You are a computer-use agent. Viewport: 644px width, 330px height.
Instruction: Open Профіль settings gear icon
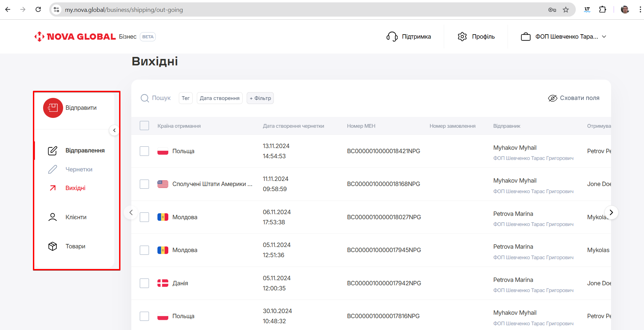click(462, 37)
